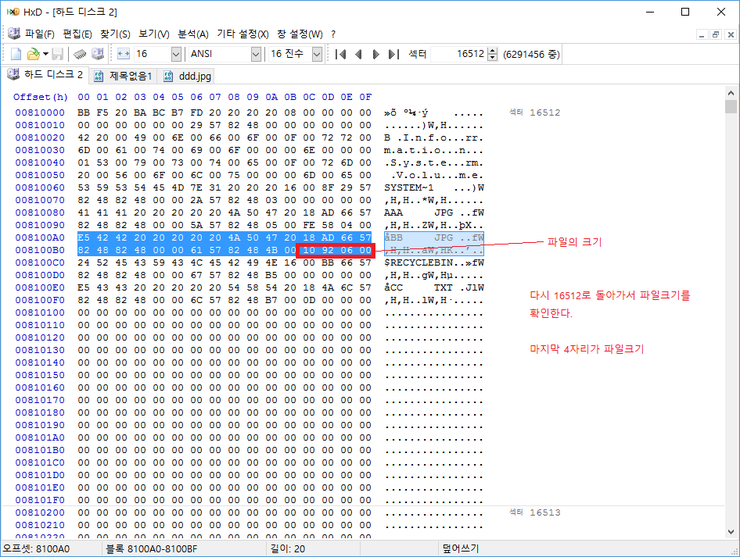
Task: Open the 16 진수 offset base dropdown
Action: pos(316,53)
